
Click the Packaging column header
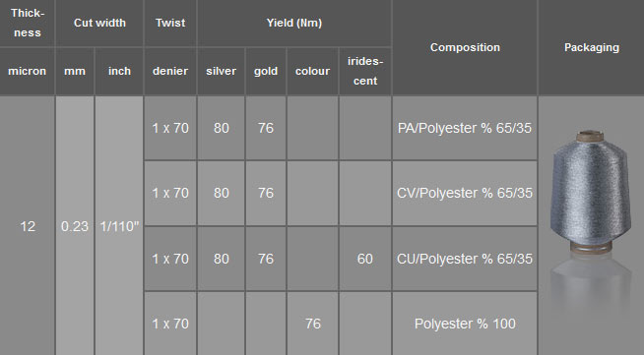point(592,47)
